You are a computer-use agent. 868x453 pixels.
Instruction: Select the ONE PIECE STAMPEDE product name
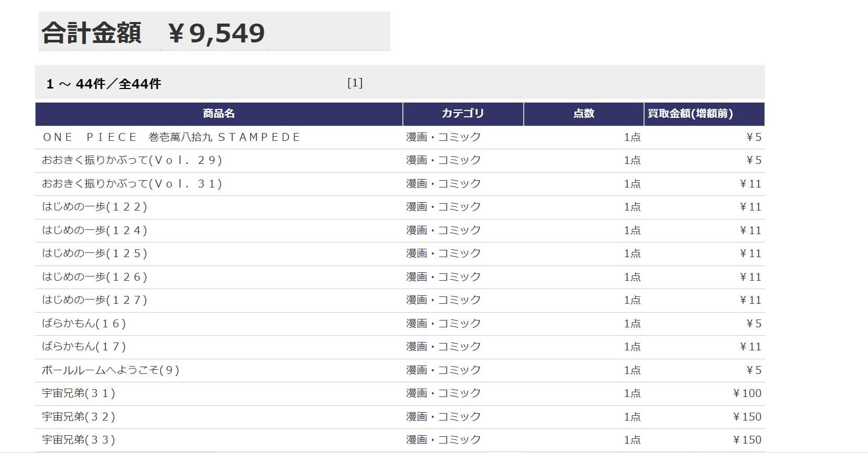[172, 137]
